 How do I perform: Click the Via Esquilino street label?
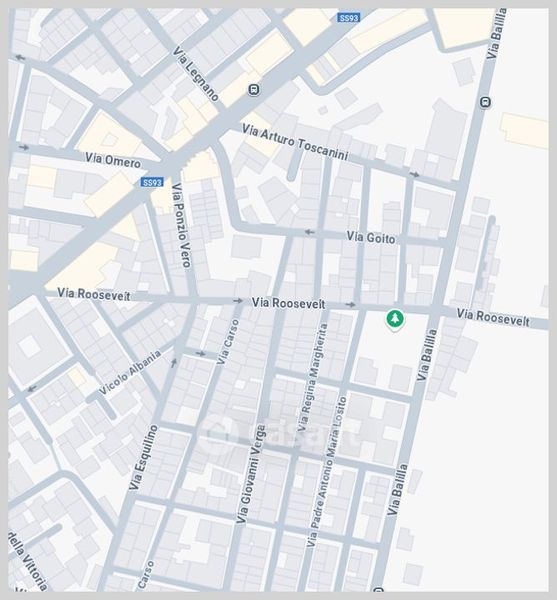click(x=143, y=457)
